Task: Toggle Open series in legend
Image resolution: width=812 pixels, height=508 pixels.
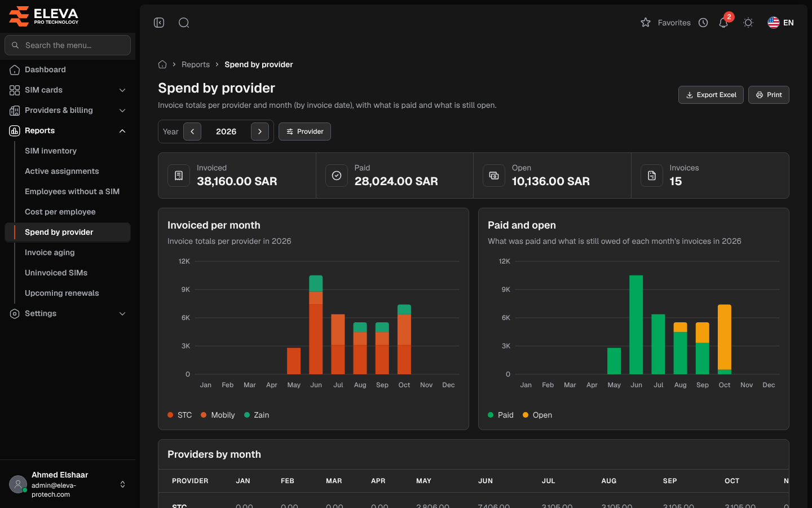Action: pyautogui.click(x=537, y=415)
